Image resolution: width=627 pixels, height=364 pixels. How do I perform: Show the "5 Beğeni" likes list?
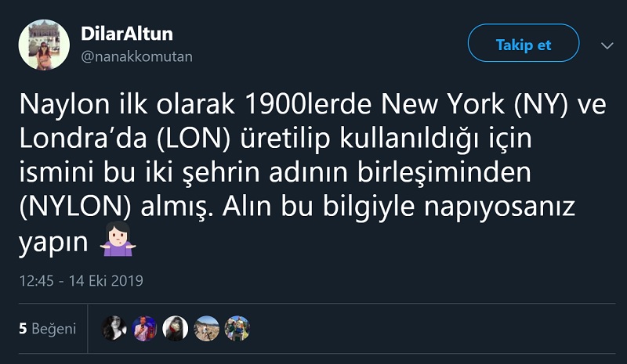click(x=48, y=329)
